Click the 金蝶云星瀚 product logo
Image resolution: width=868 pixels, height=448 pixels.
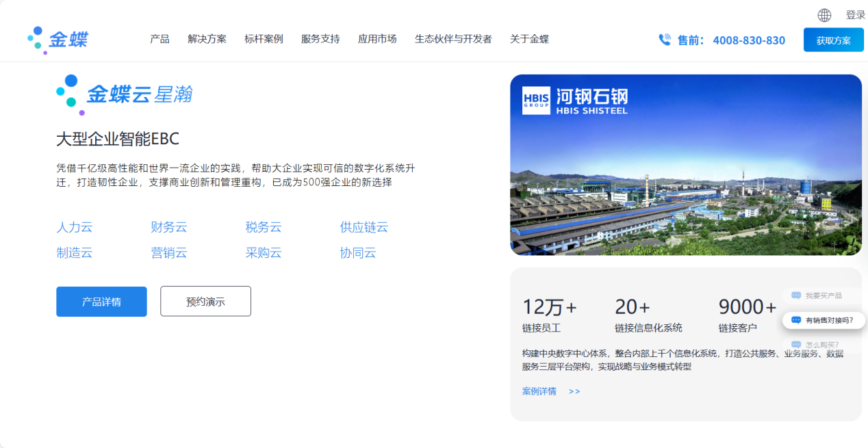click(x=125, y=94)
